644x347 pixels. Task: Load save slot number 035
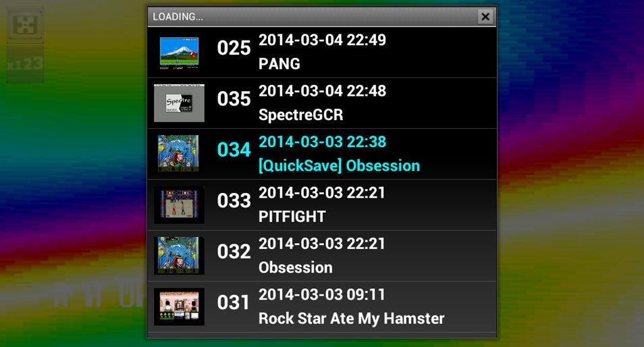point(234,99)
